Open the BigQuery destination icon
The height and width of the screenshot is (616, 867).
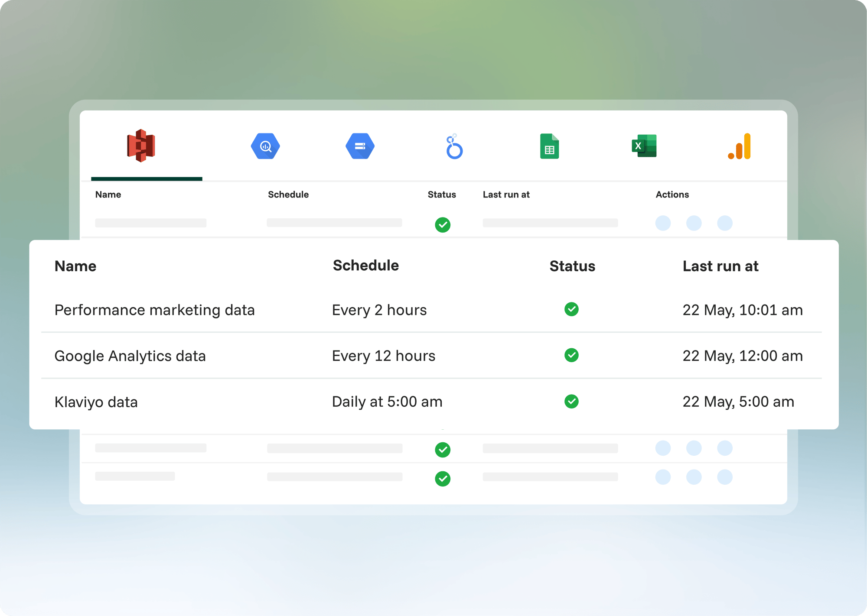point(265,146)
